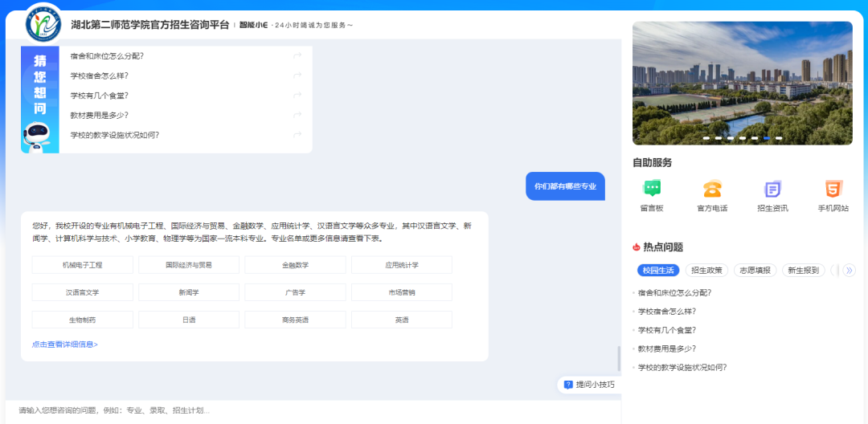Click send arrow next to 宿舍和床位怎么分配 suggestion
868x424 pixels.
[x=297, y=56]
